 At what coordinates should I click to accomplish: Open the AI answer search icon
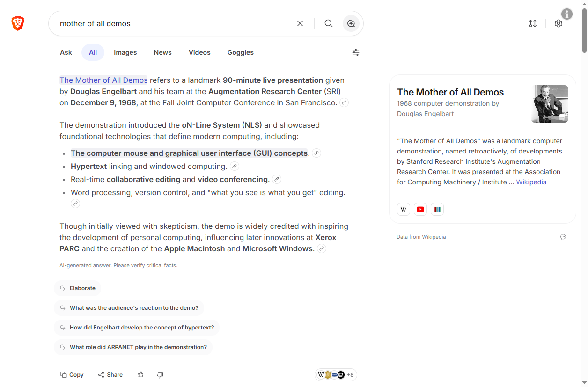click(351, 23)
